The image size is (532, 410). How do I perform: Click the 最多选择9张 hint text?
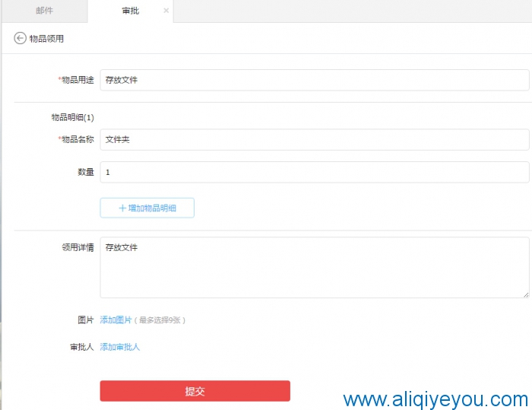click(x=160, y=320)
